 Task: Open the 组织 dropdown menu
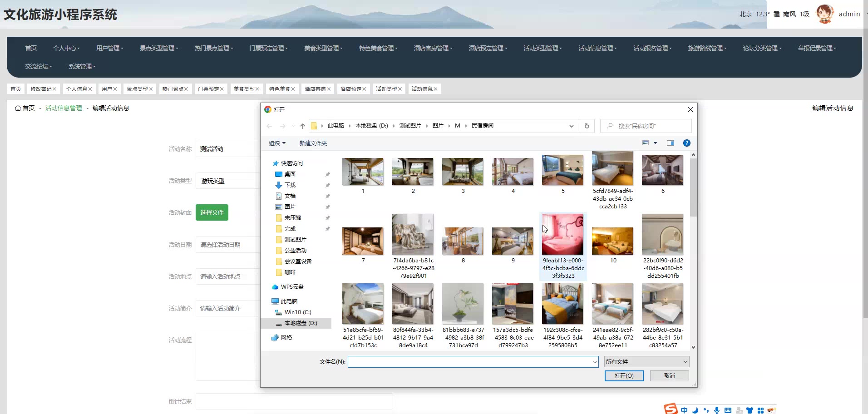277,143
